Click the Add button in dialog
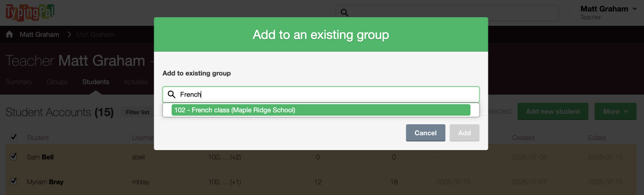Viewport: 644px width, 195px height. 465,133
